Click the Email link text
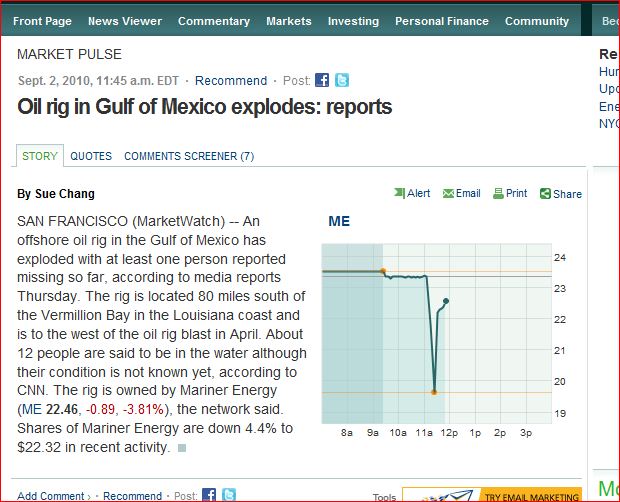 (468, 193)
